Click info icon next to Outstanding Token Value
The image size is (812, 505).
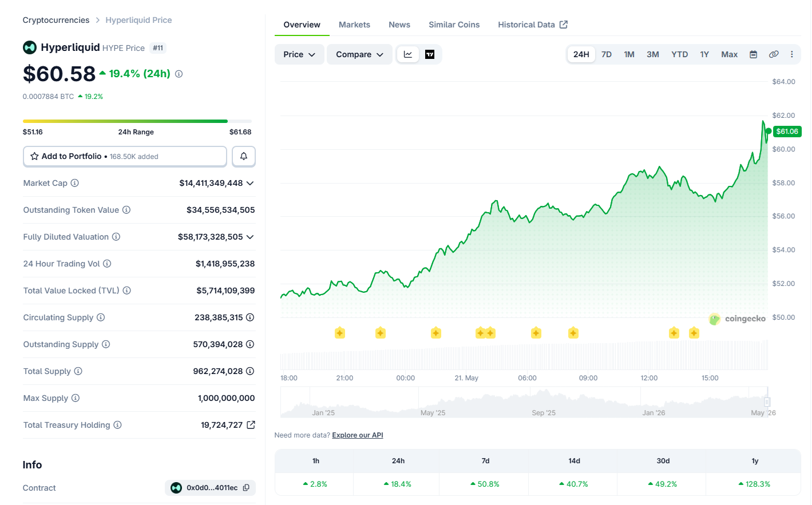click(x=126, y=210)
